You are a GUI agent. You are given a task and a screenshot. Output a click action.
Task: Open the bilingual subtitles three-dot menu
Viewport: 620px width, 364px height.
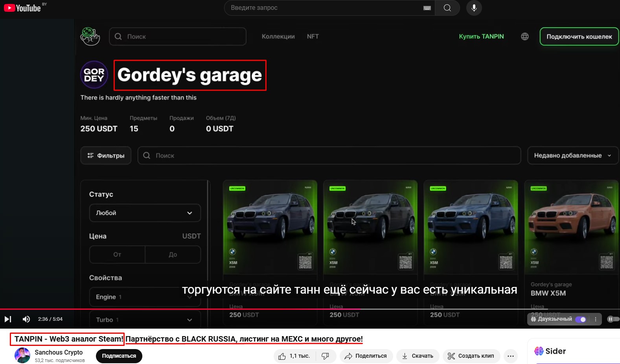596,319
